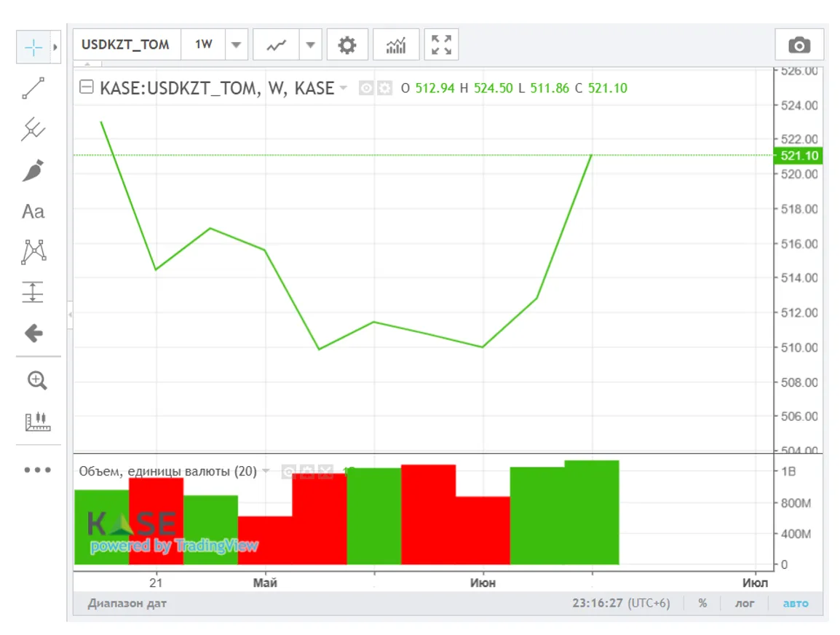Click the USDKZT_TOM symbol input field
This screenshot has height=635, width=840.
126,44
